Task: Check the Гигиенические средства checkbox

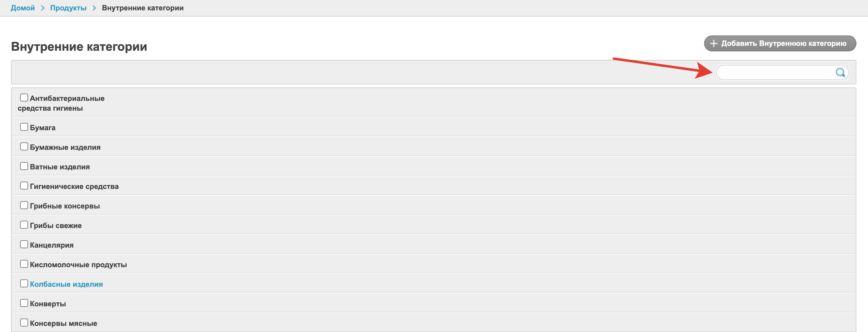Action: coord(24,186)
